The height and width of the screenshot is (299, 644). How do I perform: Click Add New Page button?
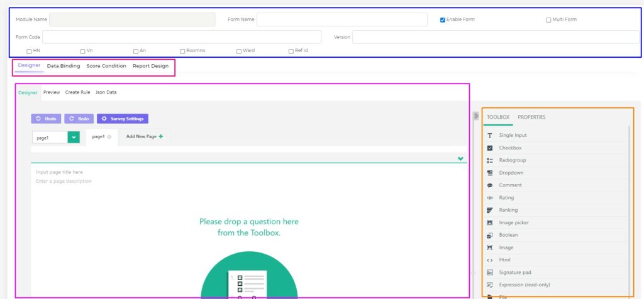[144, 136]
